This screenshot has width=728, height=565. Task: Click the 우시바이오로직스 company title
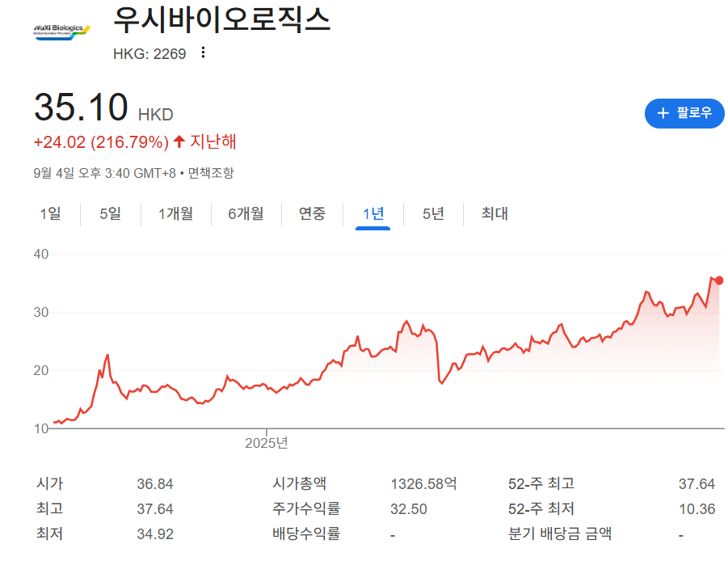222,20
